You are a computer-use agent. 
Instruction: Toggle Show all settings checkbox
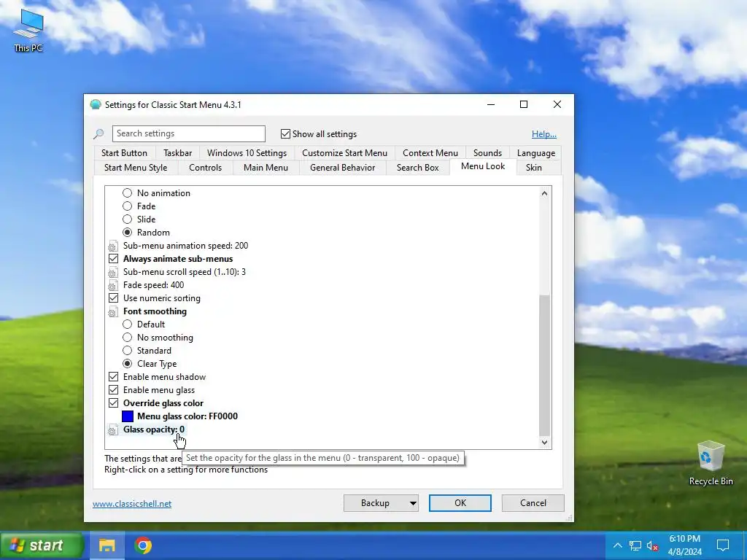click(x=285, y=134)
